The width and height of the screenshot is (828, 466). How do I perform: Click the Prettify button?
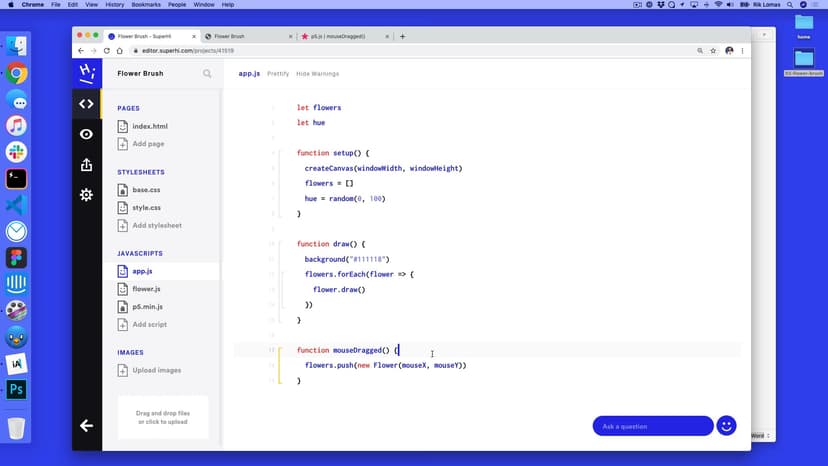tap(278, 73)
